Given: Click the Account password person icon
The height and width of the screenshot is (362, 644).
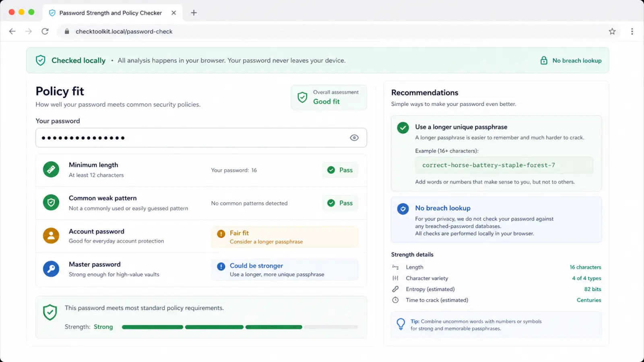Looking at the screenshot, I should pos(51,236).
